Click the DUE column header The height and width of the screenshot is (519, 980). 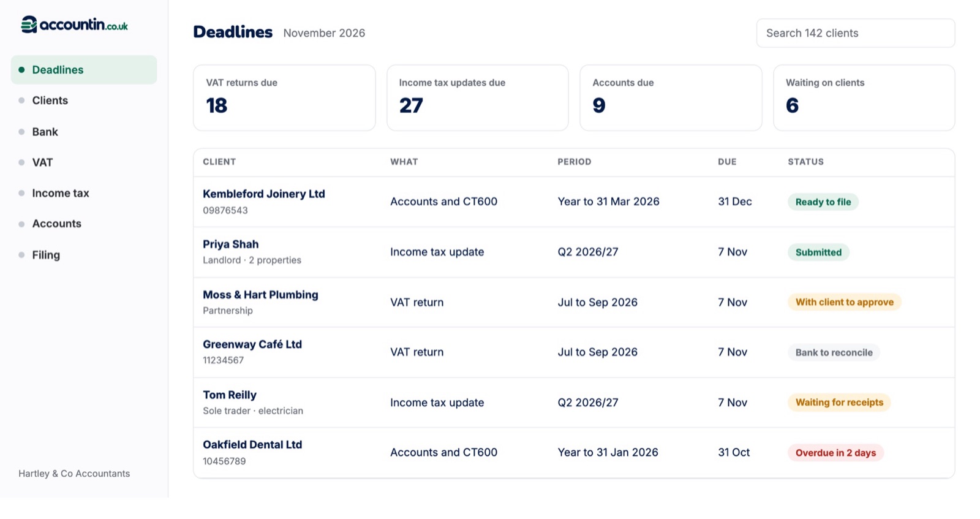[x=727, y=162]
